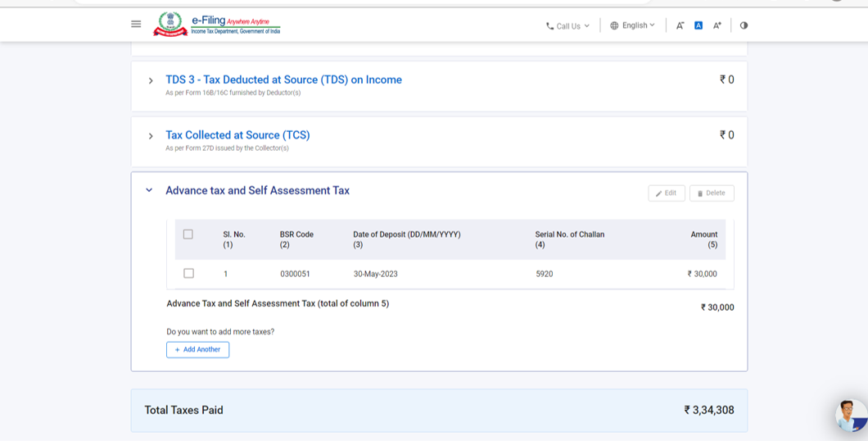Screen dimensions: 868x441
Task: Reset to the default font size icon
Action: pyautogui.click(x=698, y=25)
